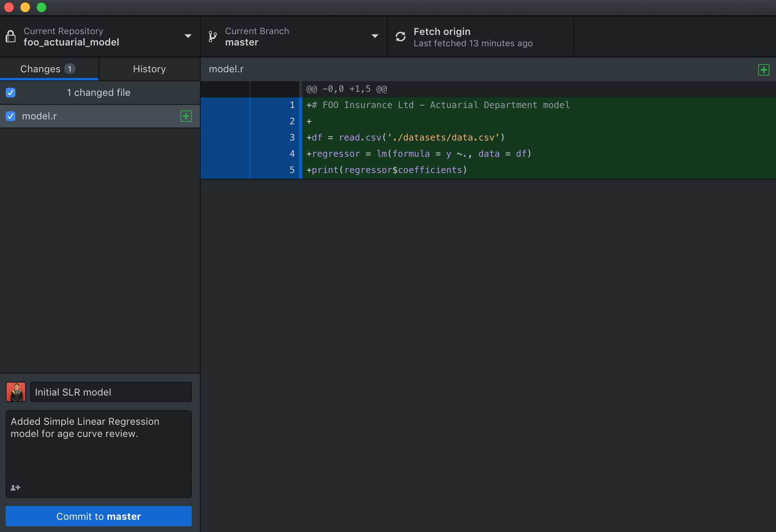
Task: Click the Changes counter badge
Action: 69,69
